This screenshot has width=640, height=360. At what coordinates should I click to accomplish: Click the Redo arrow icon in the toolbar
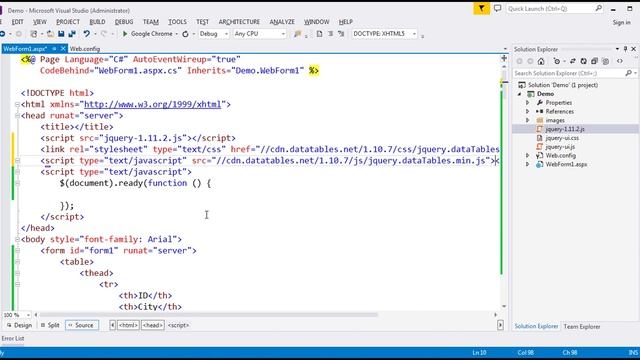coord(104,34)
